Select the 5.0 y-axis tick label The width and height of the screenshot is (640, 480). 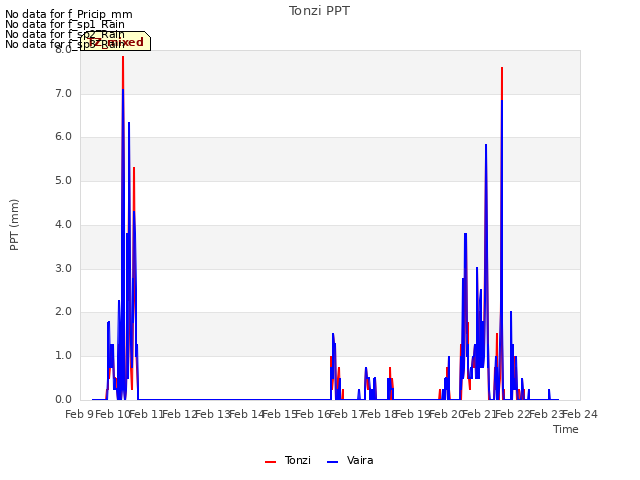(63, 180)
